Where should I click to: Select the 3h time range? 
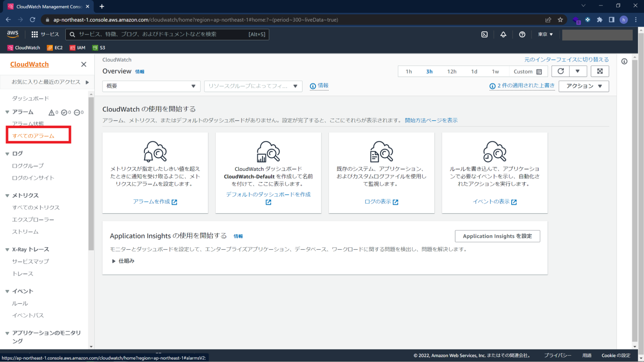click(x=429, y=71)
